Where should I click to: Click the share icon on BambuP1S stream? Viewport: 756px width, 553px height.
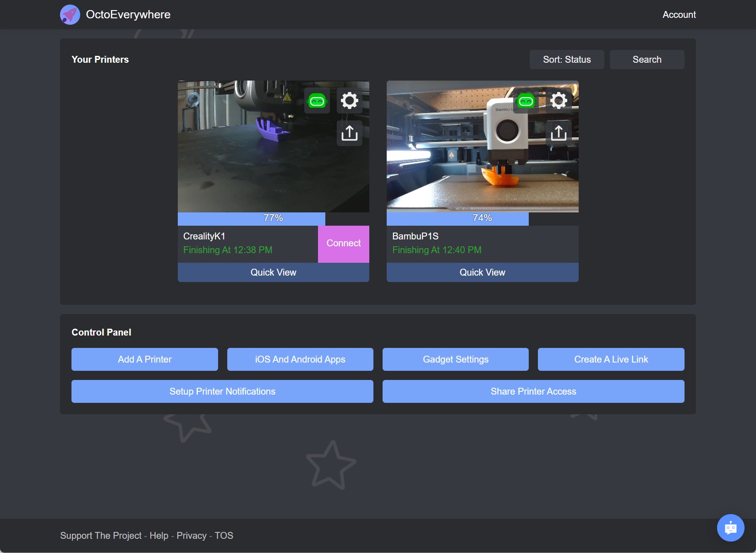click(558, 133)
